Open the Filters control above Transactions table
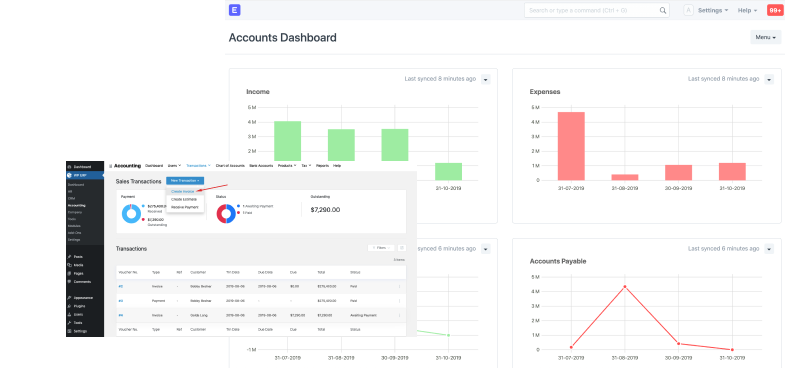The image size is (785, 368). click(x=381, y=248)
